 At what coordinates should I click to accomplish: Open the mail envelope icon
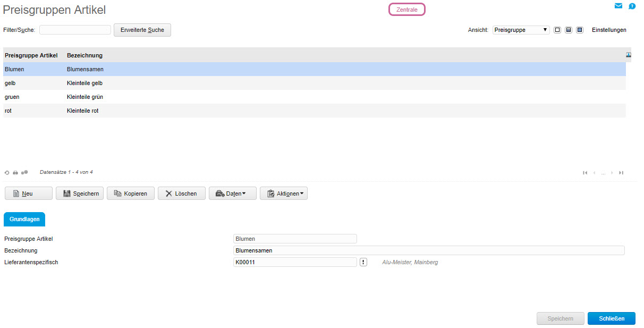(x=618, y=6)
